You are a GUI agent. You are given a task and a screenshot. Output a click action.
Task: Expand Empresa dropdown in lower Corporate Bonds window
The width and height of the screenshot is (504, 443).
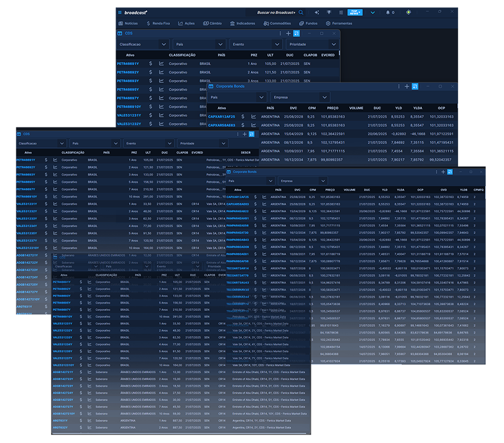323,181
